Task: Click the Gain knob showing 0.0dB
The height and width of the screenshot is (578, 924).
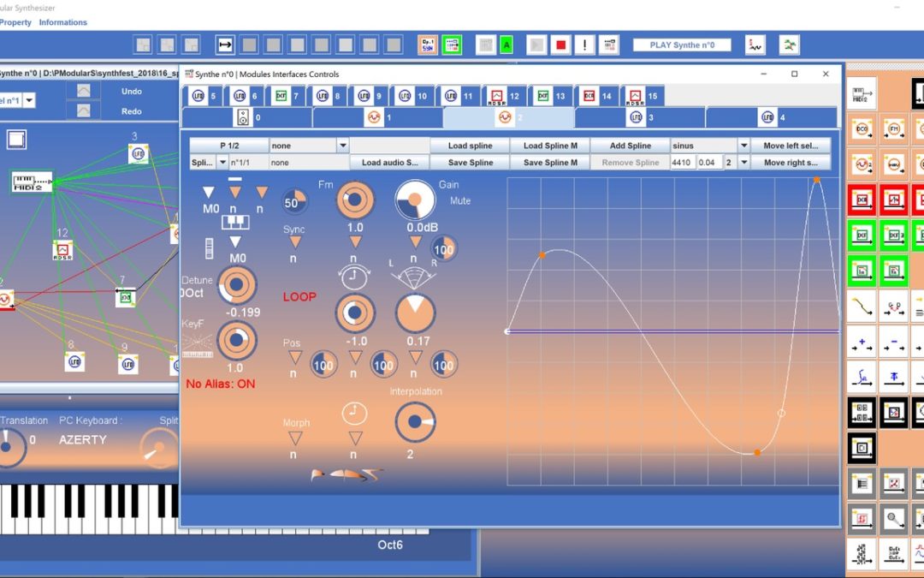Action: click(x=415, y=200)
